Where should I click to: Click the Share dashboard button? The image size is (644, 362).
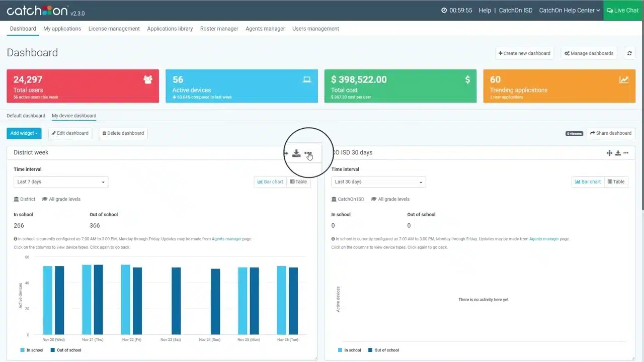click(x=610, y=133)
